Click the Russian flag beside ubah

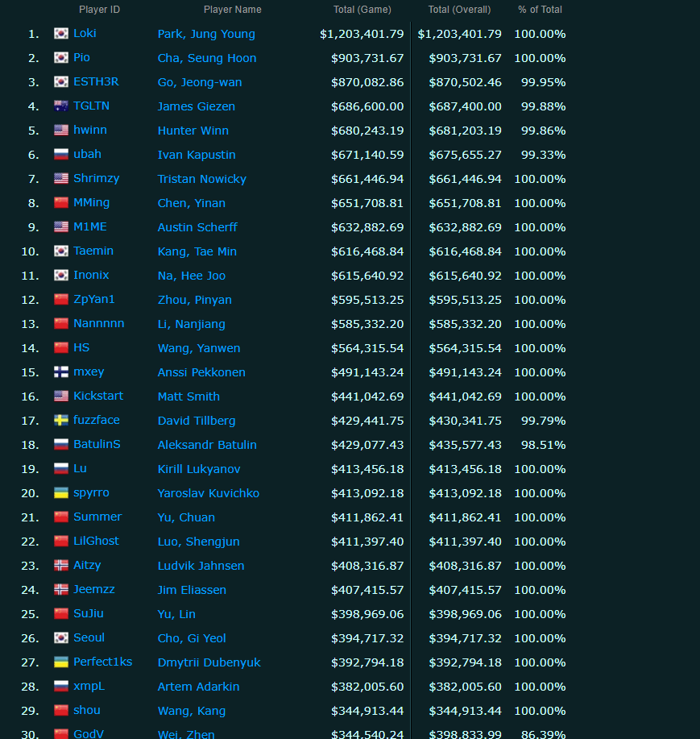point(61,155)
